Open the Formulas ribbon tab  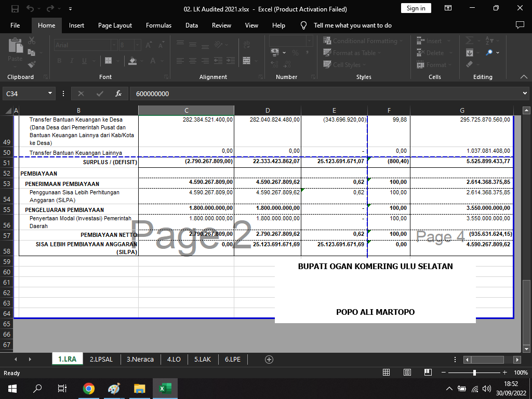(158, 25)
